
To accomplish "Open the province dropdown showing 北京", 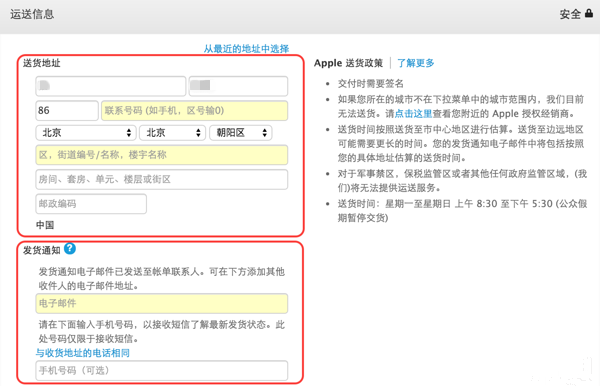I will point(86,133).
